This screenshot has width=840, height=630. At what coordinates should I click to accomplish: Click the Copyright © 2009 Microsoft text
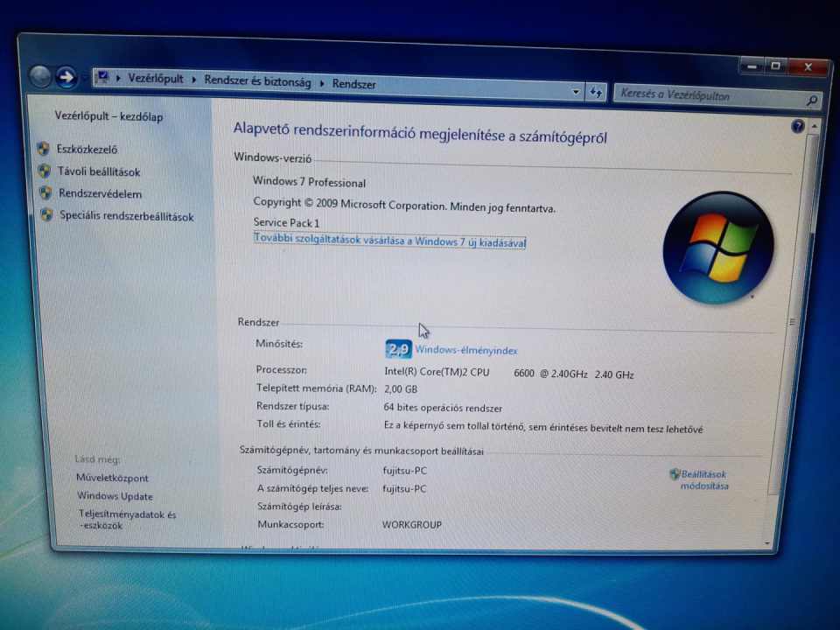pos(404,205)
